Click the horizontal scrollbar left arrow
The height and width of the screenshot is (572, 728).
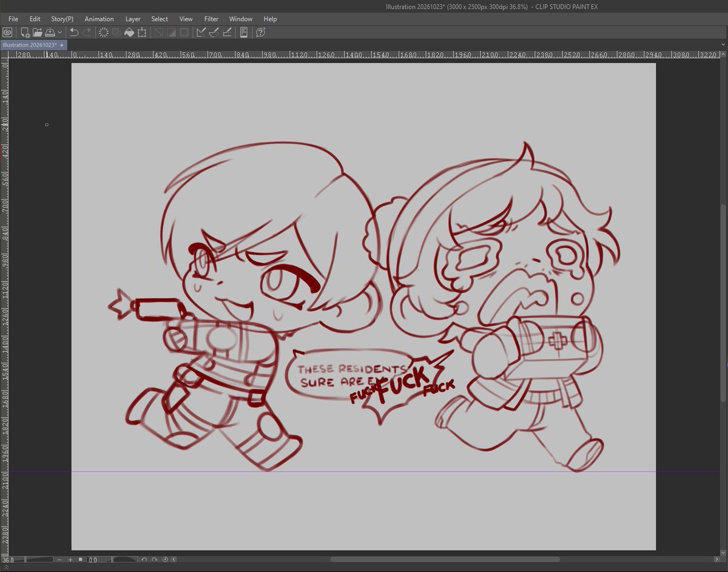(175, 560)
